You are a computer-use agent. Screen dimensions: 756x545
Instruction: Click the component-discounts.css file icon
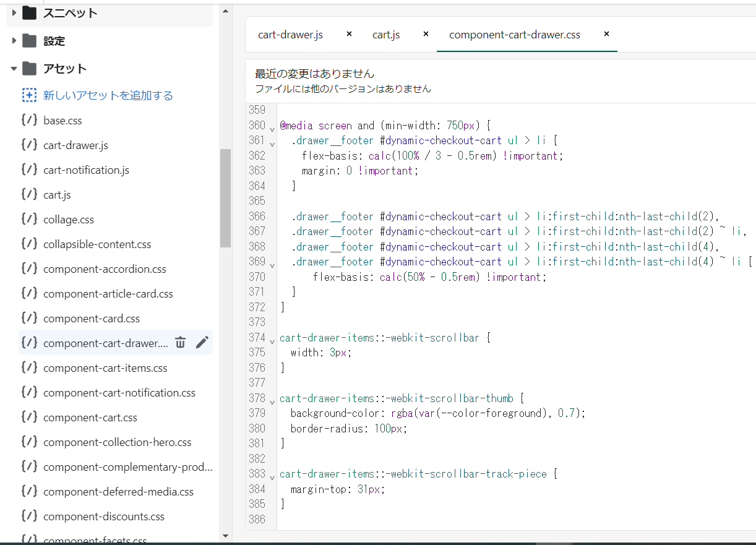coord(29,516)
